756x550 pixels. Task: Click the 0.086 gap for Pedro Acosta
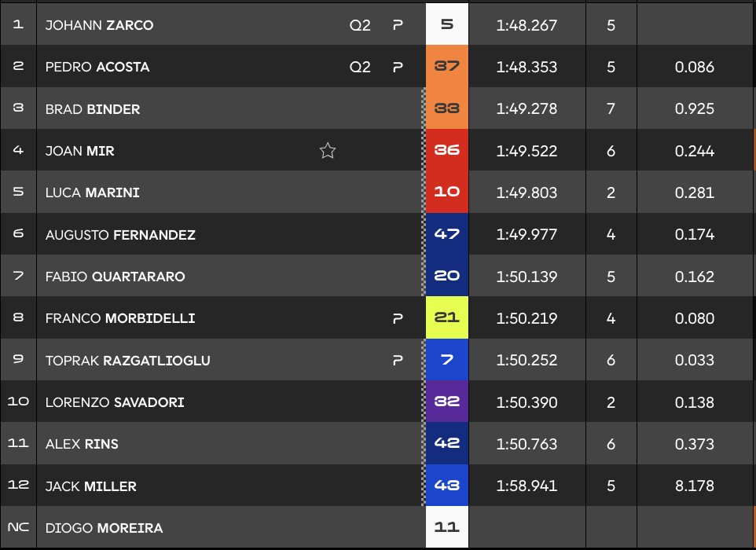point(694,67)
